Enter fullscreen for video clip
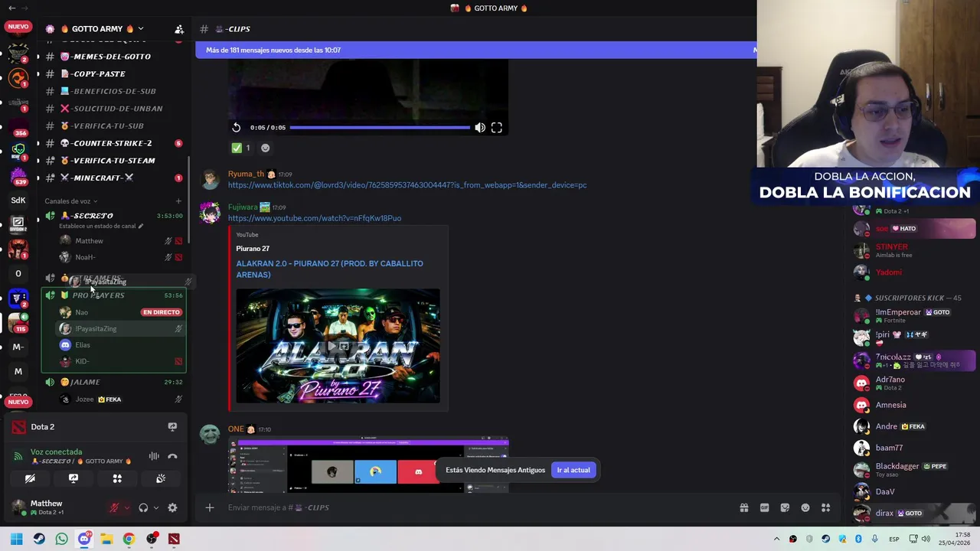The height and width of the screenshot is (551, 980). pyautogui.click(x=497, y=128)
